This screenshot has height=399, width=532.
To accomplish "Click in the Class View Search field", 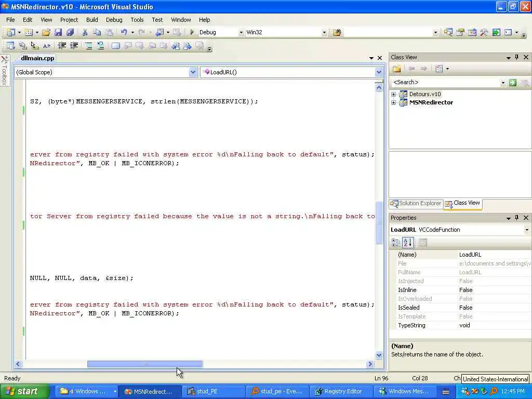I will 445,83.
